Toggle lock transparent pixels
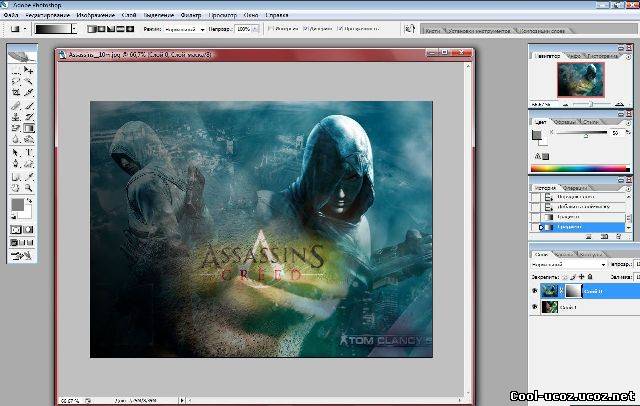 pos(565,277)
